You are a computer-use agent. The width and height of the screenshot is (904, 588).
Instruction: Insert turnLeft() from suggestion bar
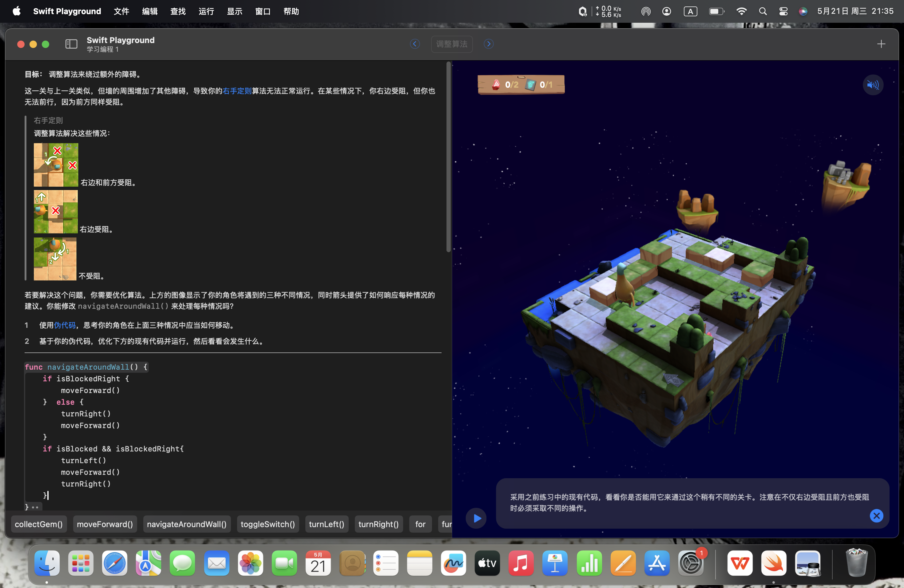tap(327, 524)
